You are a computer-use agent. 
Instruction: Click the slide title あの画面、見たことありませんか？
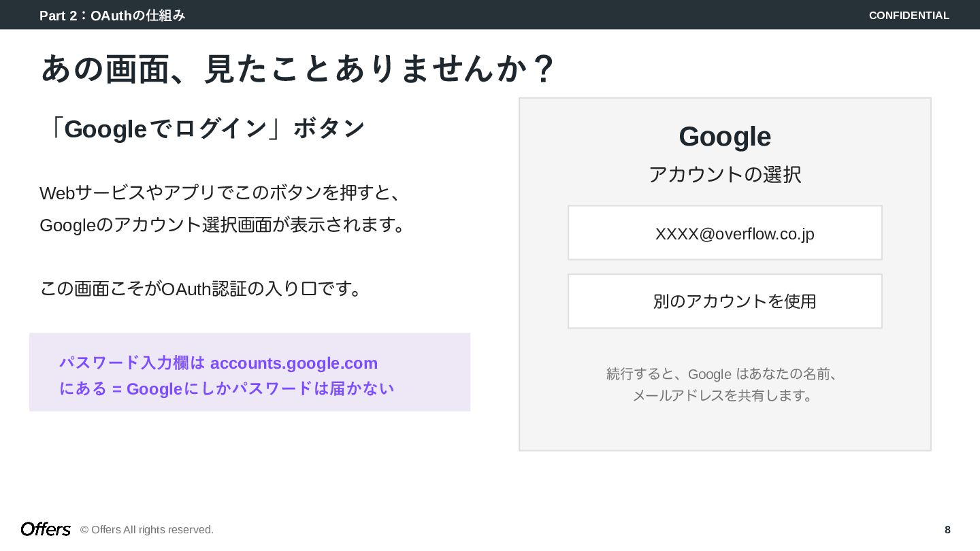(x=298, y=69)
